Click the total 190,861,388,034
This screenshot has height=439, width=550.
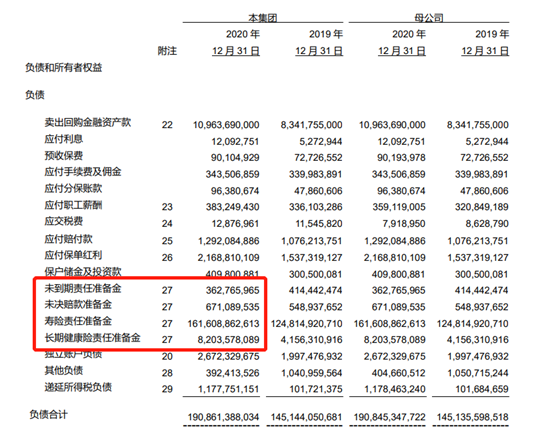pyautogui.click(x=223, y=417)
